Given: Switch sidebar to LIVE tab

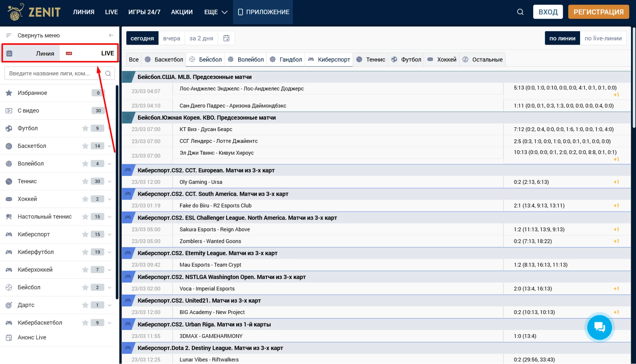Looking at the screenshot, I should click(89, 53).
